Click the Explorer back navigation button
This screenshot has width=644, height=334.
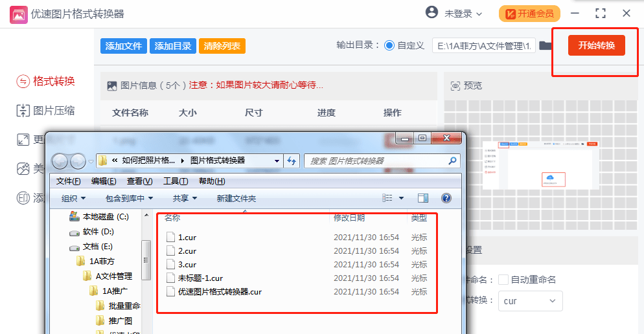[x=60, y=161]
